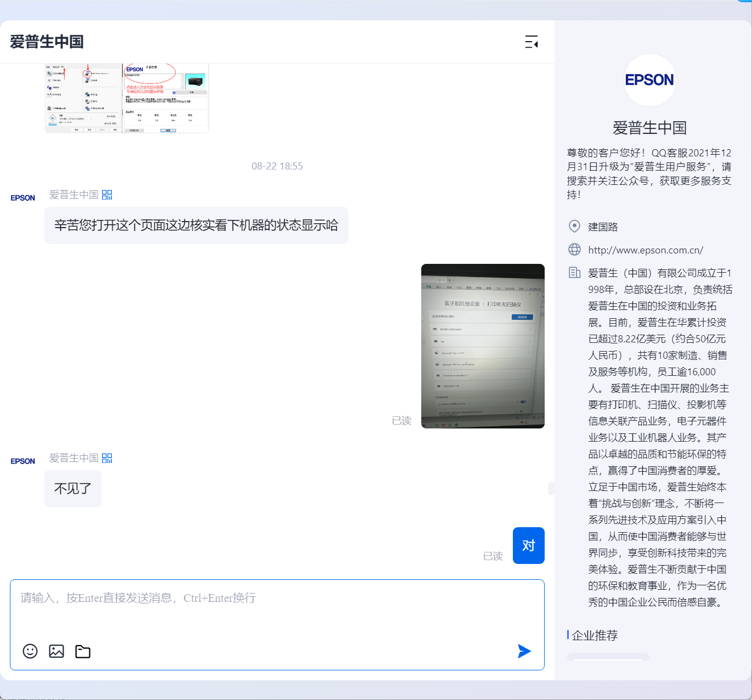
Task: Click sender name 爱普生中国 above the 不见了 message
Action: click(x=74, y=458)
